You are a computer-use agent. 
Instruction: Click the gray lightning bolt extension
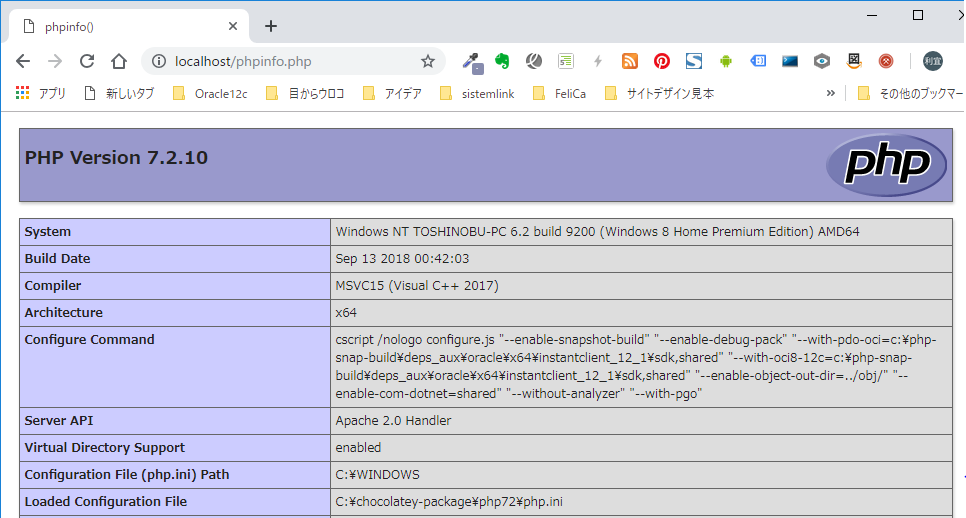click(x=598, y=61)
